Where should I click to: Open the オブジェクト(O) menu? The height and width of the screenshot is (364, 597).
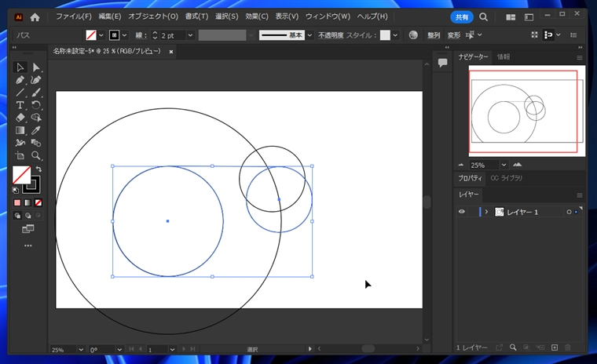(x=153, y=16)
